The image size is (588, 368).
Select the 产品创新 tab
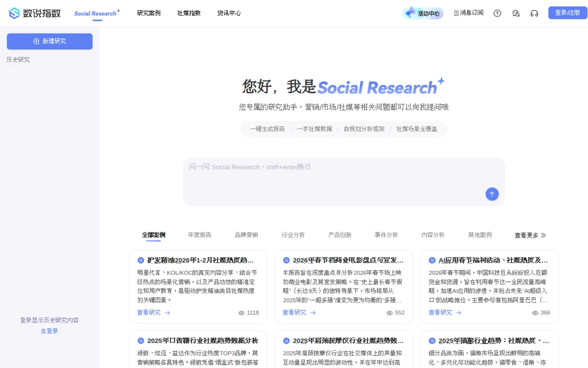pos(340,235)
